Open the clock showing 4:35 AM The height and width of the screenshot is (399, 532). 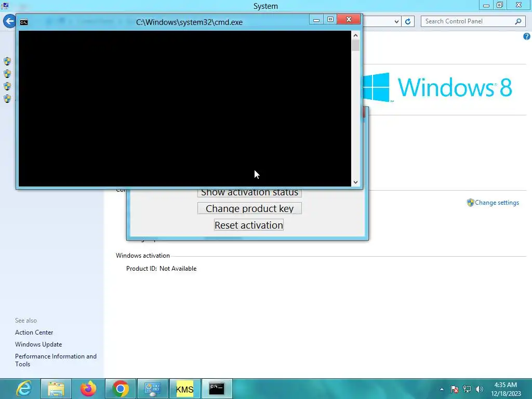[506, 389]
